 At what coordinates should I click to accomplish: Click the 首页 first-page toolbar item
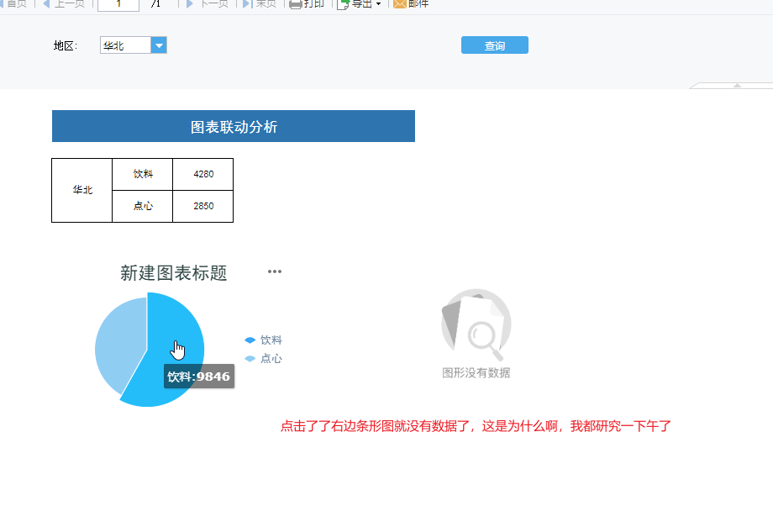[x=13, y=4]
